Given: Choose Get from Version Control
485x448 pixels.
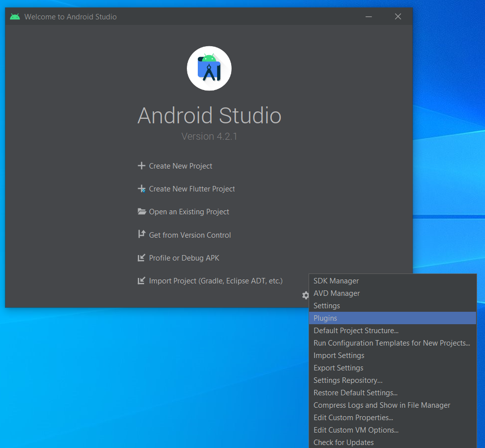Looking at the screenshot, I should (190, 235).
